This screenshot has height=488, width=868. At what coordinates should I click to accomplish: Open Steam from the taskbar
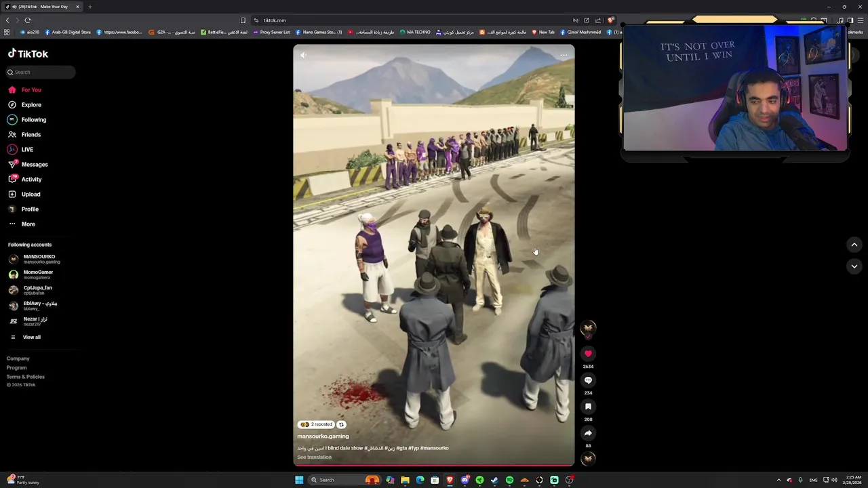coord(494,480)
